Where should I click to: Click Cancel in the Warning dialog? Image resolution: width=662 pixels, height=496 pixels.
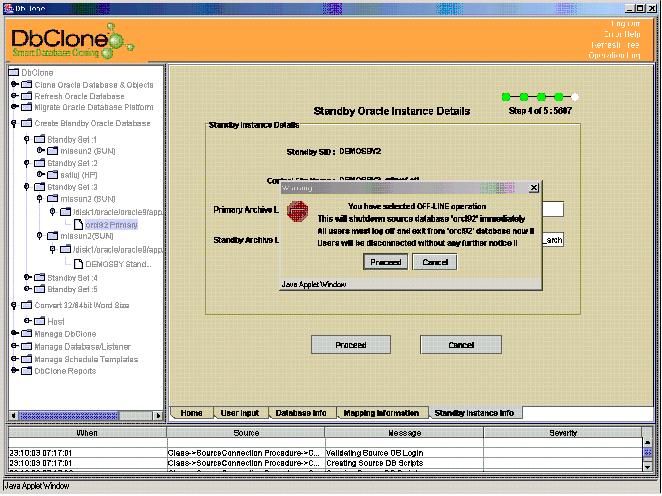tap(435, 262)
